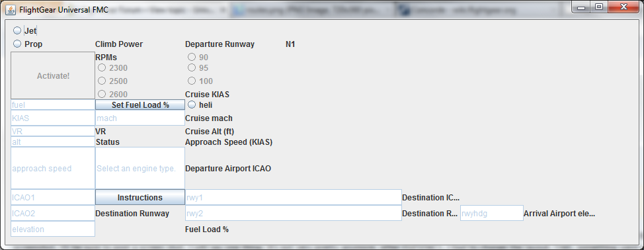Focus the fuel input field
The width and height of the screenshot is (644, 250).
point(53,104)
